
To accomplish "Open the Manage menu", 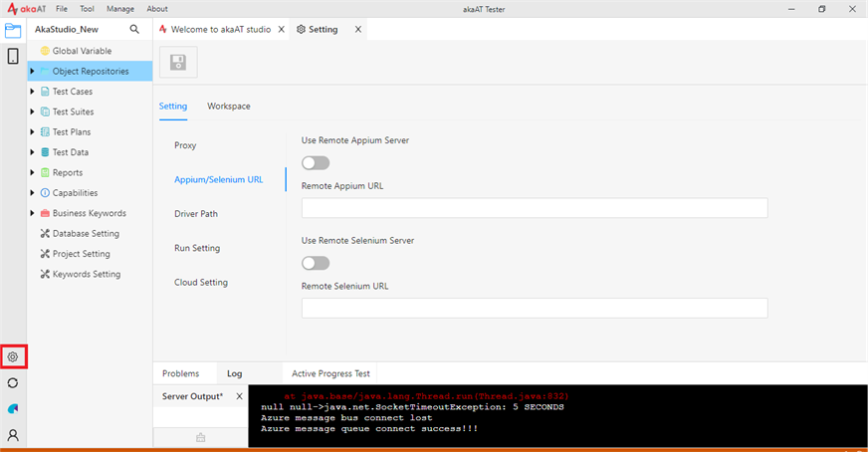I will tap(120, 9).
